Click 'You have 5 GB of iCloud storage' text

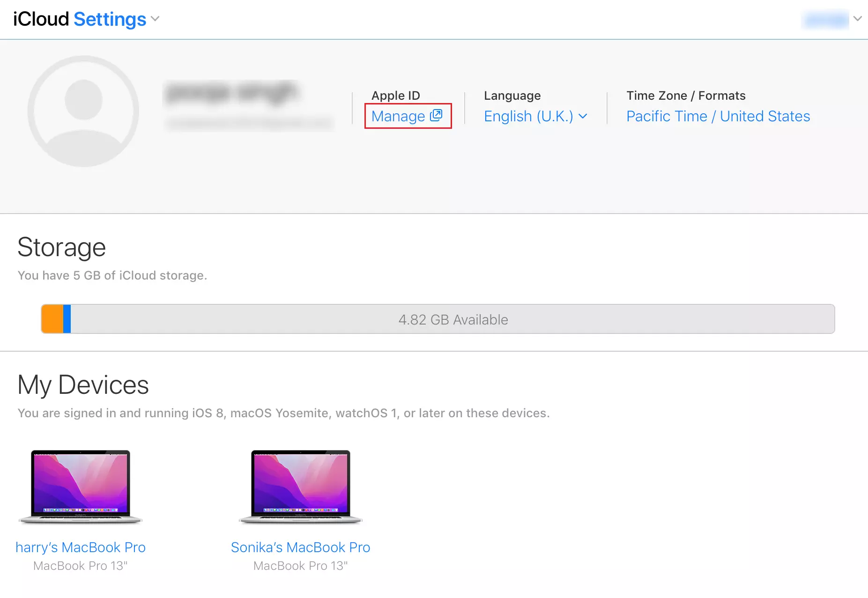112,275
